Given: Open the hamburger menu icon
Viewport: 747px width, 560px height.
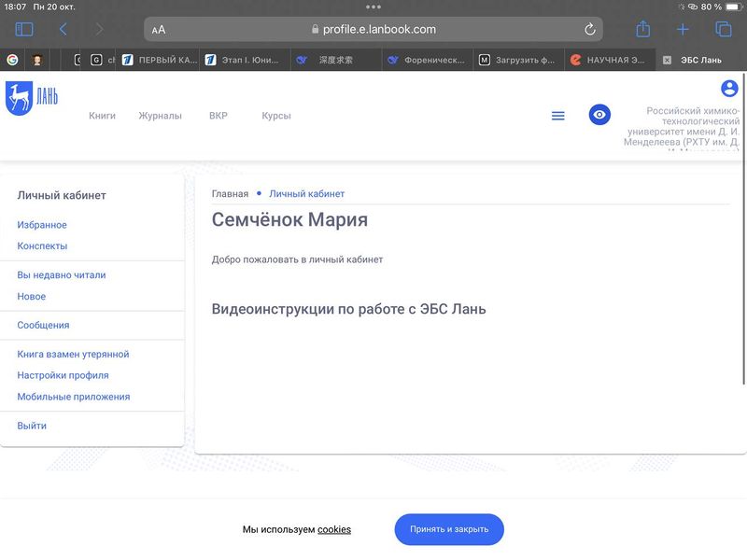Looking at the screenshot, I should [x=558, y=116].
